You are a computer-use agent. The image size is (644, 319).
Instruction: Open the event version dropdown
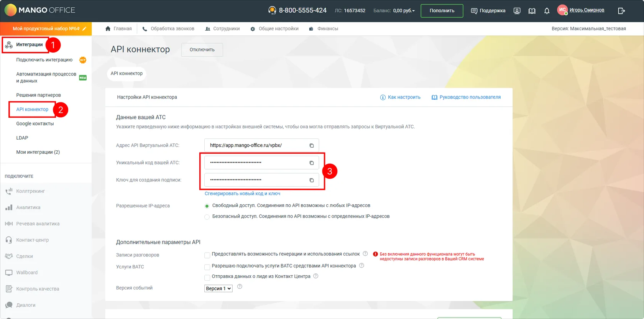(219, 288)
